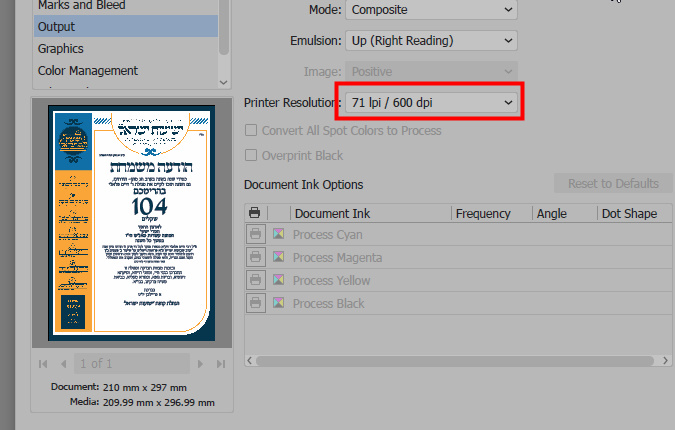Go to first page in preview

(43, 364)
